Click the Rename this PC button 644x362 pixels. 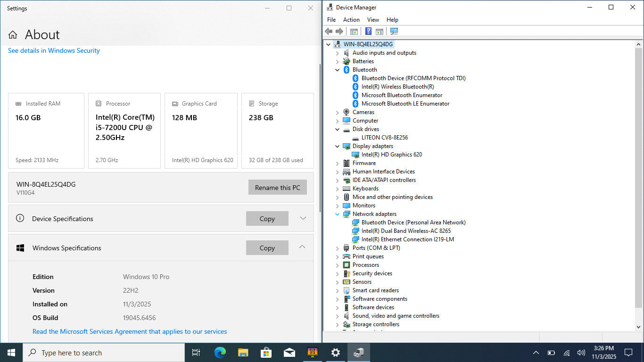[277, 188]
